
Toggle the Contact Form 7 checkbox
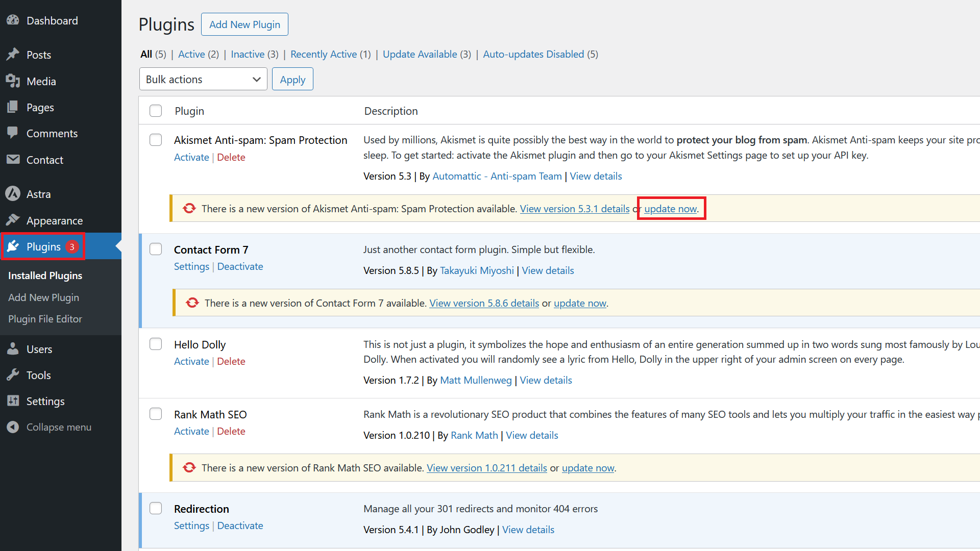click(x=156, y=249)
